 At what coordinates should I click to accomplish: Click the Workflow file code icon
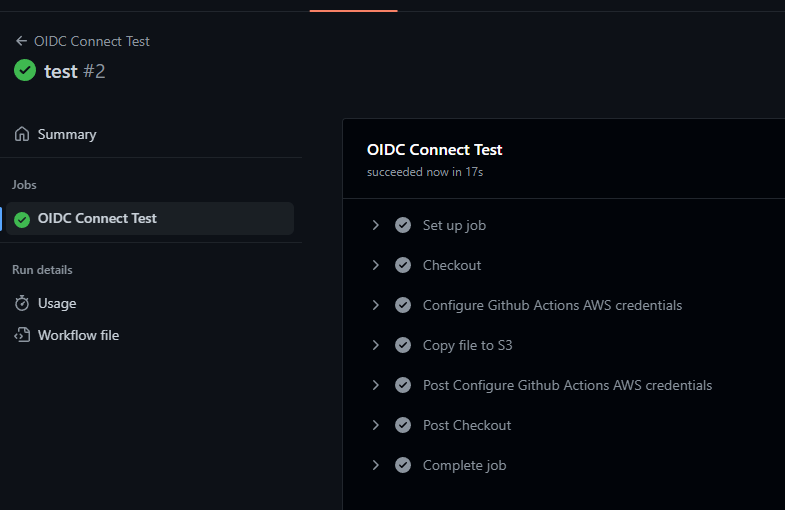[x=22, y=335]
